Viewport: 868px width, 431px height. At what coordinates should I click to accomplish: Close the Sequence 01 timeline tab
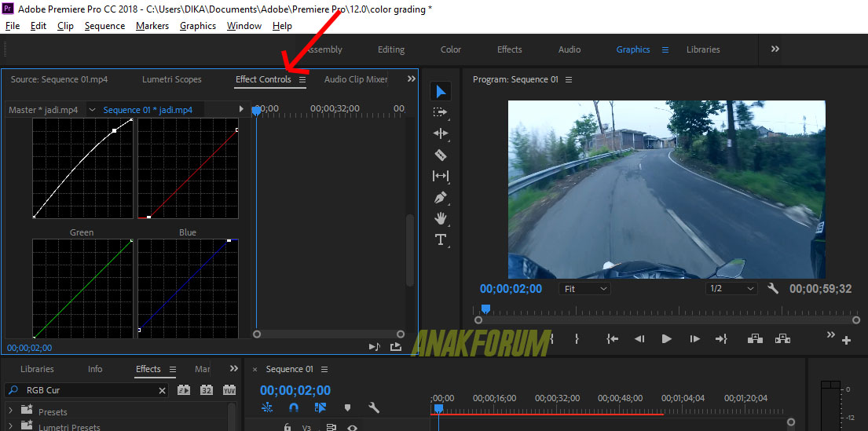click(255, 370)
